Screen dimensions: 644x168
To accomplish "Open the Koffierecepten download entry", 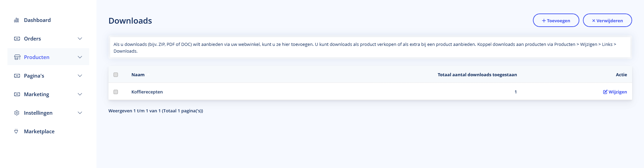I will click(147, 92).
